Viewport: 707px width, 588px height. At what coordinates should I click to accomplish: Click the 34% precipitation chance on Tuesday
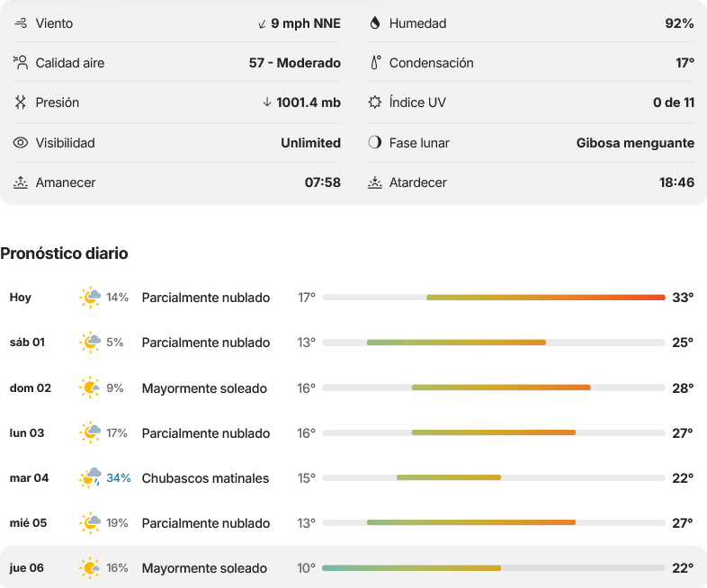(x=119, y=478)
